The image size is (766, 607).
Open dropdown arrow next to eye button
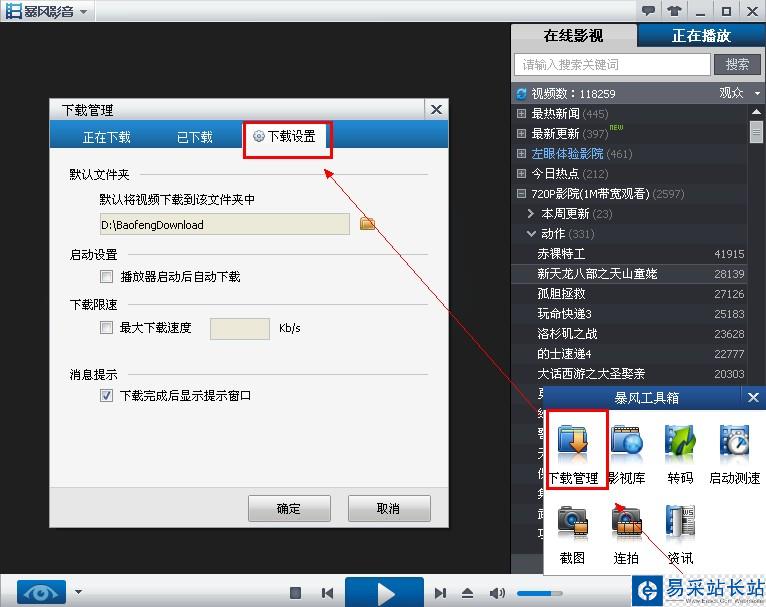tap(78, 592)
